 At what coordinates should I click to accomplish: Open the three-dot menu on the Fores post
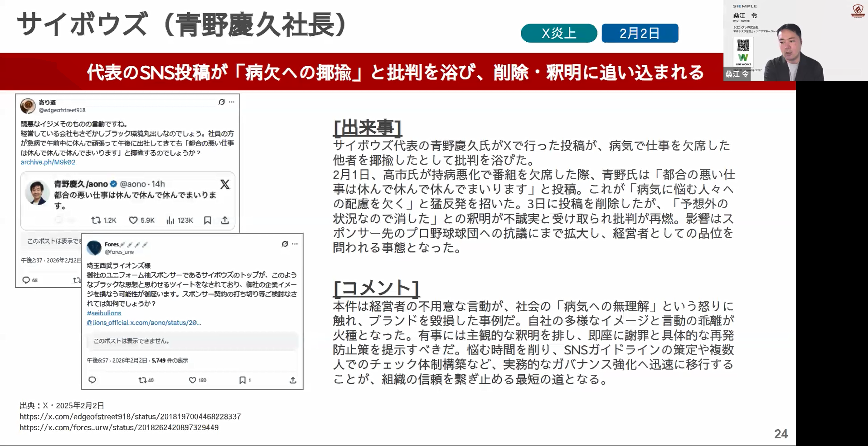point(295,244)
